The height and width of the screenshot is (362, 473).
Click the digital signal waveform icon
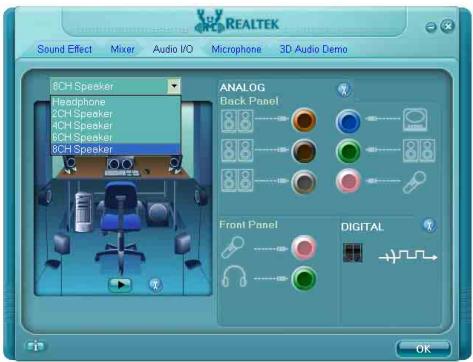408,256
